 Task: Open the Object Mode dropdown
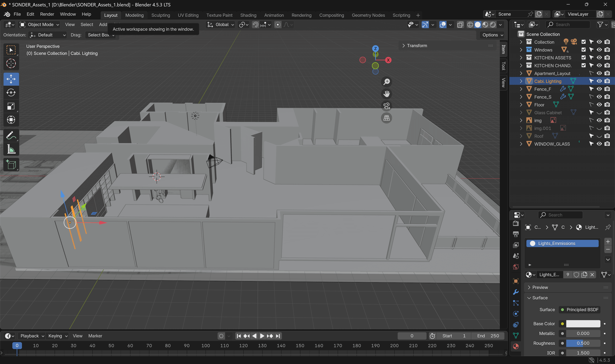coord(40,24)
